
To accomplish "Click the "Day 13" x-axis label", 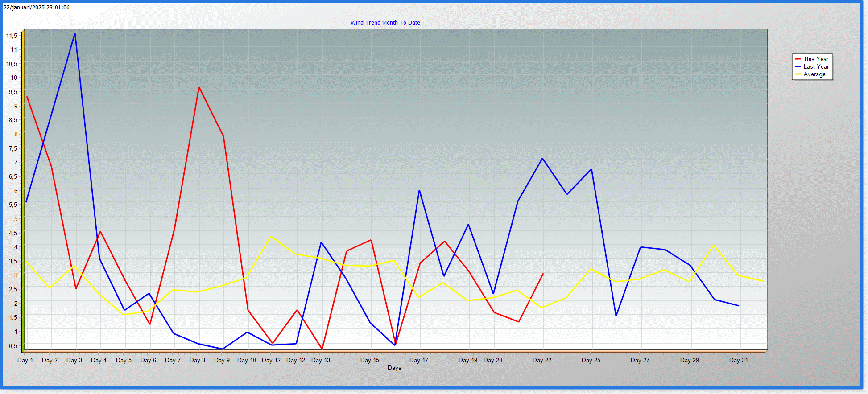I will [x=321, y=360].
